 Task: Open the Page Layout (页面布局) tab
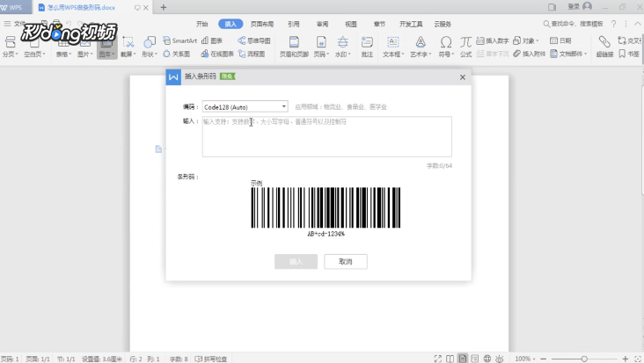pos(262,24)
